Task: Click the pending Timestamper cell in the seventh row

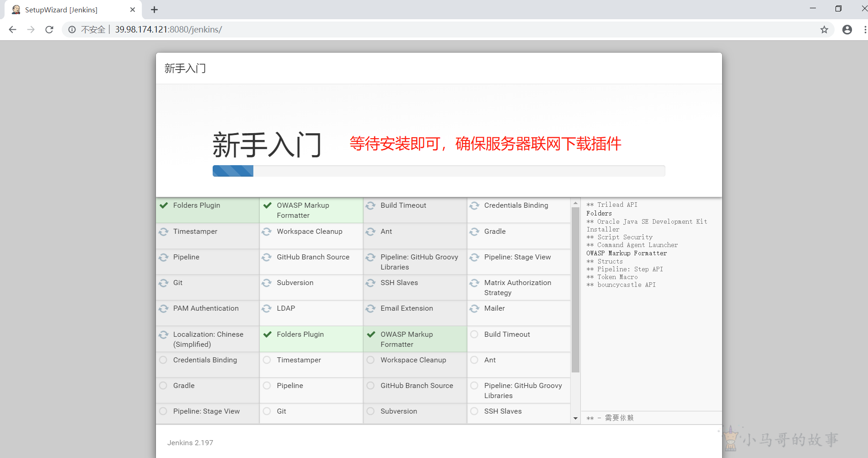Action: [x=311, y=365]
